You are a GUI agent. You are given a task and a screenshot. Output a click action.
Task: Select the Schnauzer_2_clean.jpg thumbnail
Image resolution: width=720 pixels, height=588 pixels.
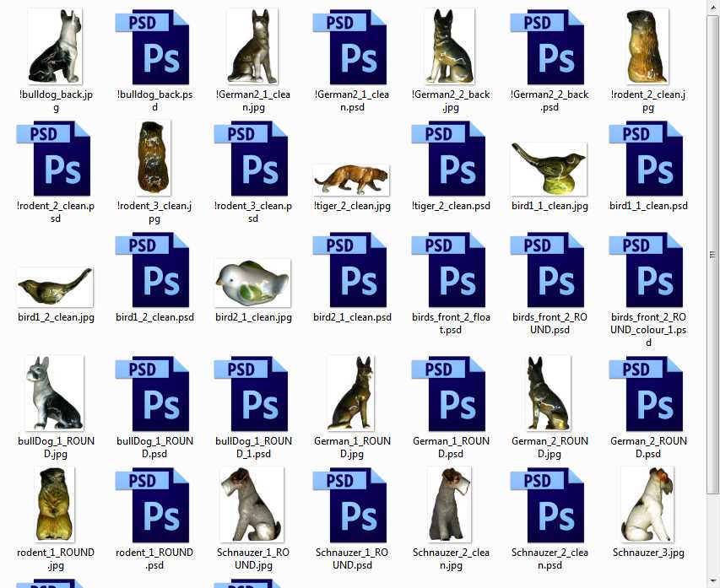pyautogui.click(x=450, y=504)
